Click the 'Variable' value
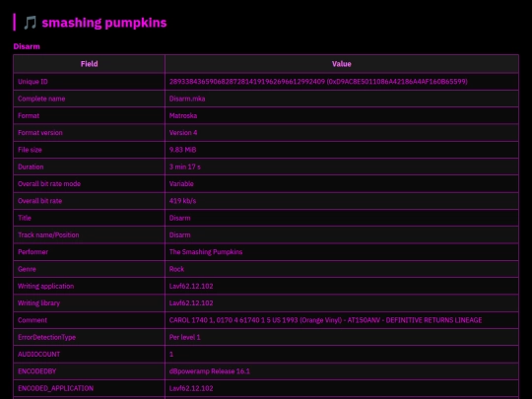The width and height of the screenshot is (532, 399). tap(181, 183)
